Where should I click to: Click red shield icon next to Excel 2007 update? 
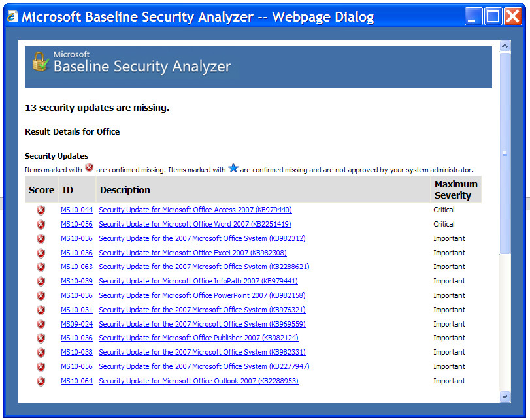click(41, 253)
